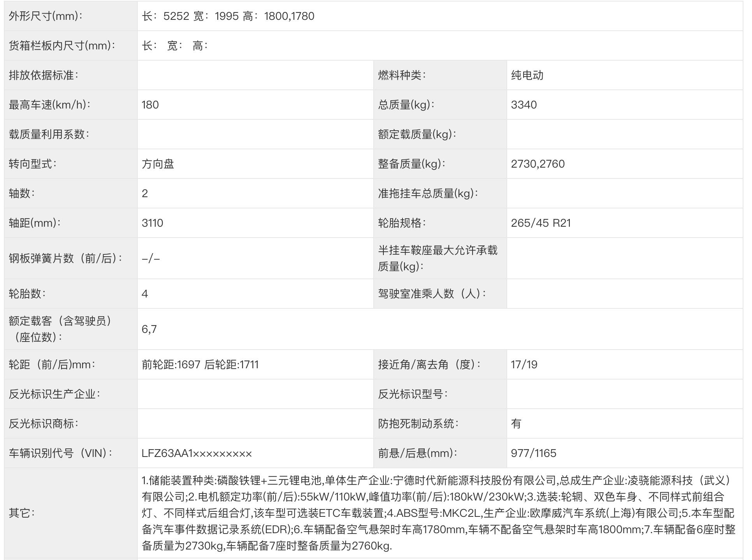752x560 pixels.
Task: Click the 防抱死制动系统 value 有
Action: coord(516,423)
